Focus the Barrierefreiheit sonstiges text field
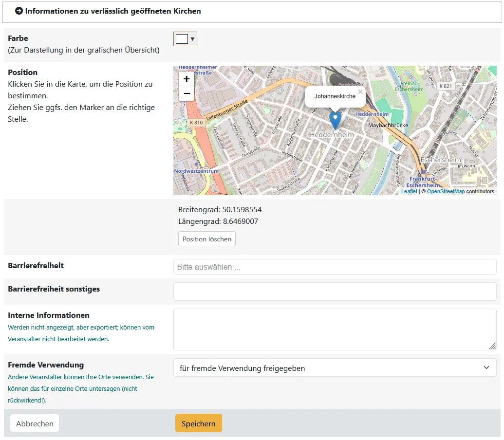 point(335,292)
